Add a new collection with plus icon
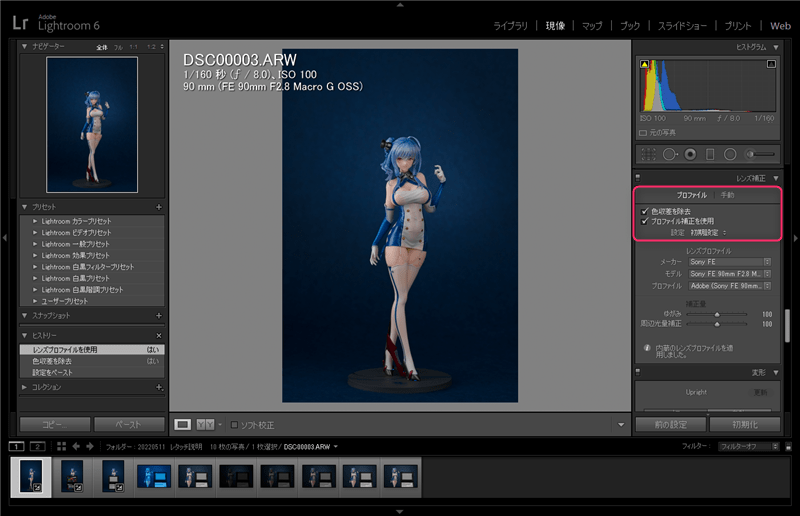 159,387
